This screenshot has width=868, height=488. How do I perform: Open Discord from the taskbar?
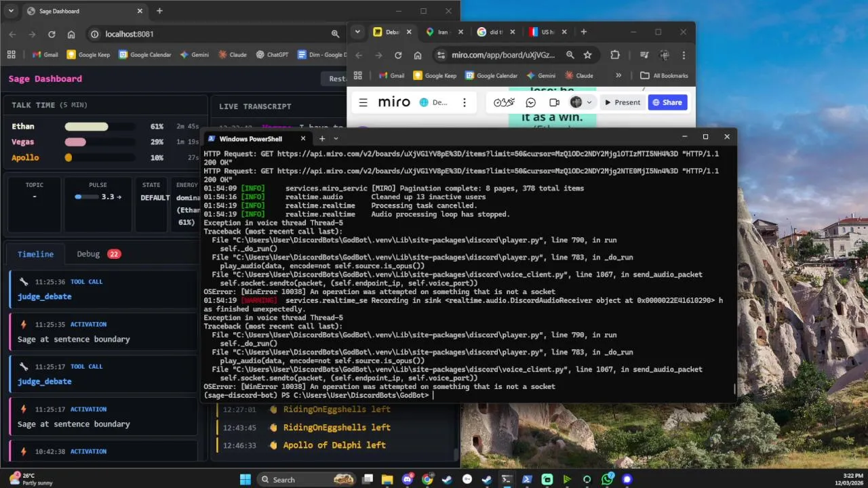pos(407,479)
